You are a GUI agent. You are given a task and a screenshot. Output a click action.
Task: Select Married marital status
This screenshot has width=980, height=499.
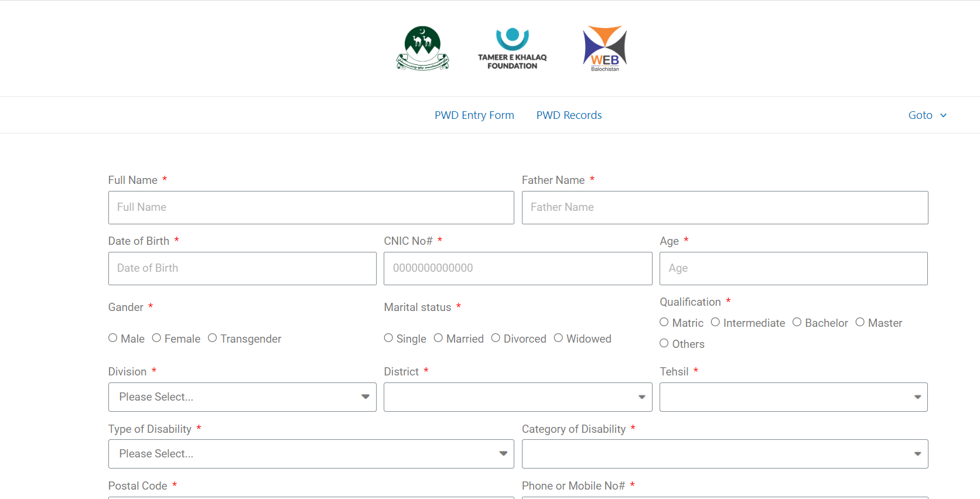click(438, 338)
